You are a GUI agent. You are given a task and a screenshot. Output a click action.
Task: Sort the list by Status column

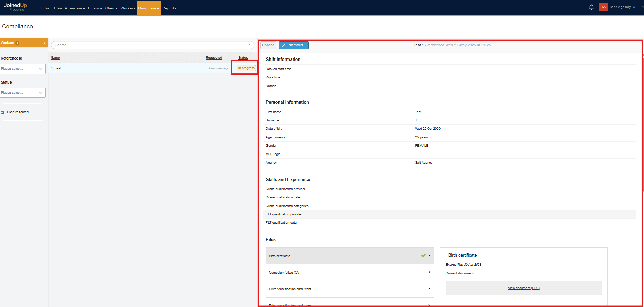[243, 58]
